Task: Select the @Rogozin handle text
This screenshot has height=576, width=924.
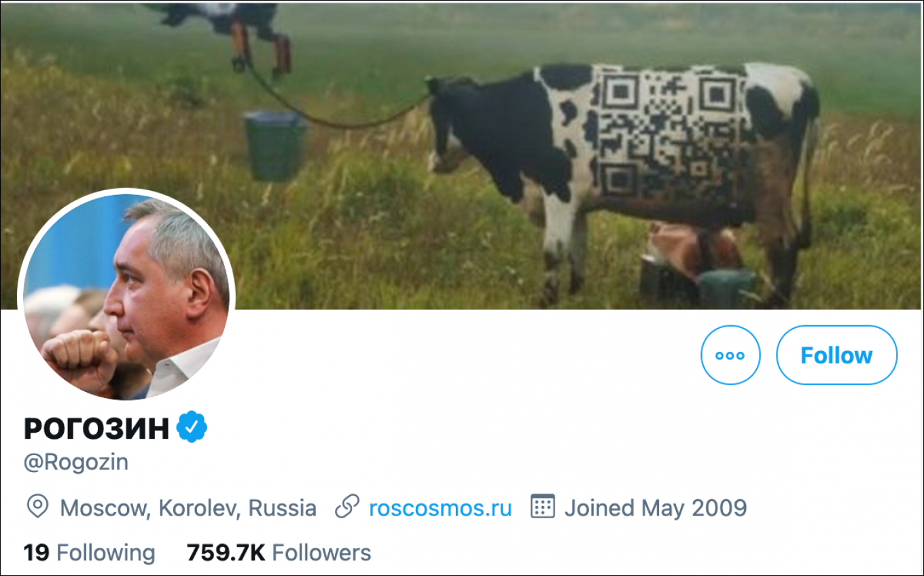Action: [x=76, y=463]
